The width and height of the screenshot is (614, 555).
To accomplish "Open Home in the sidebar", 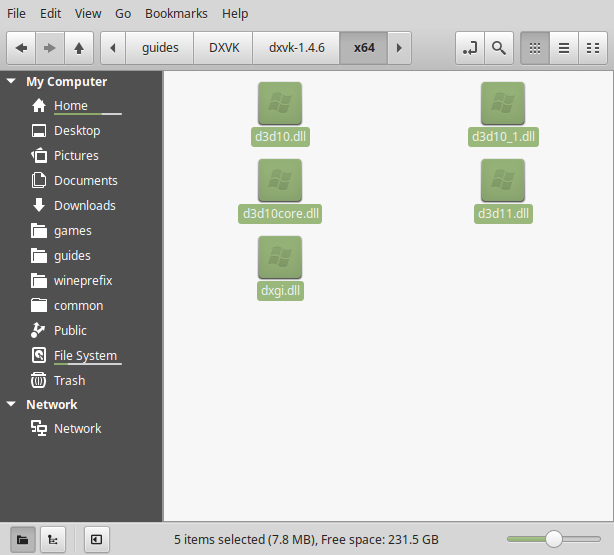I will [71, 105].
